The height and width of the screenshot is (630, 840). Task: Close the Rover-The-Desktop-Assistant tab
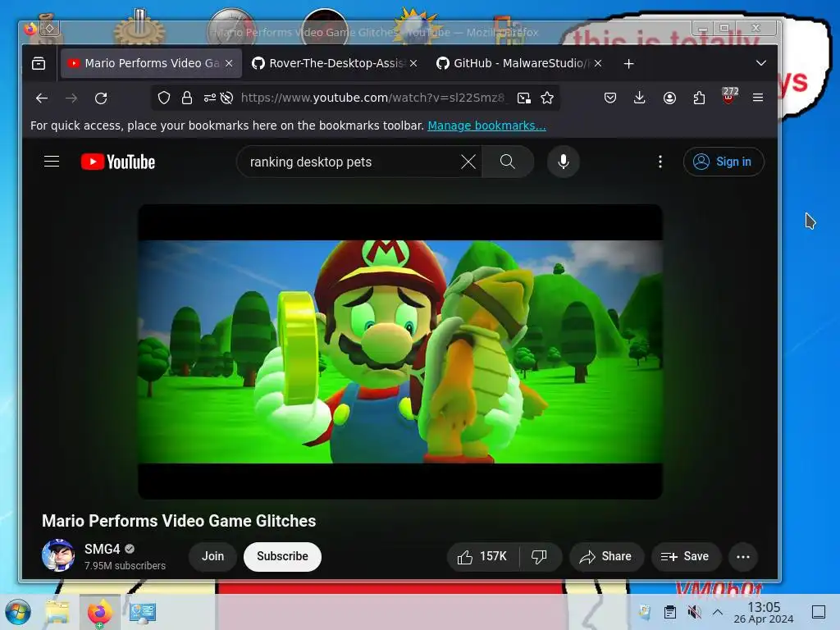point(413,63)
